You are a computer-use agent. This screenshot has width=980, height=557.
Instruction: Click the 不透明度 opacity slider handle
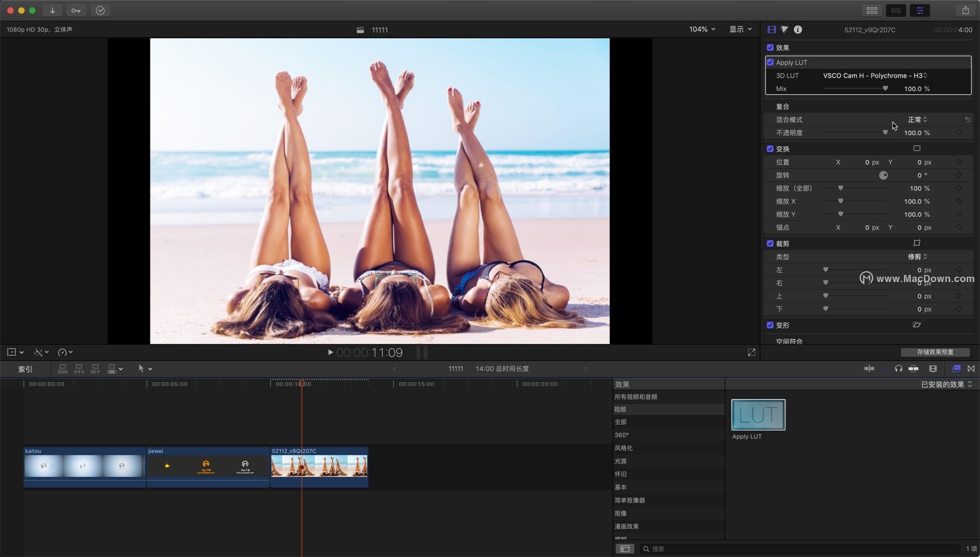click(x=885, y=132)
